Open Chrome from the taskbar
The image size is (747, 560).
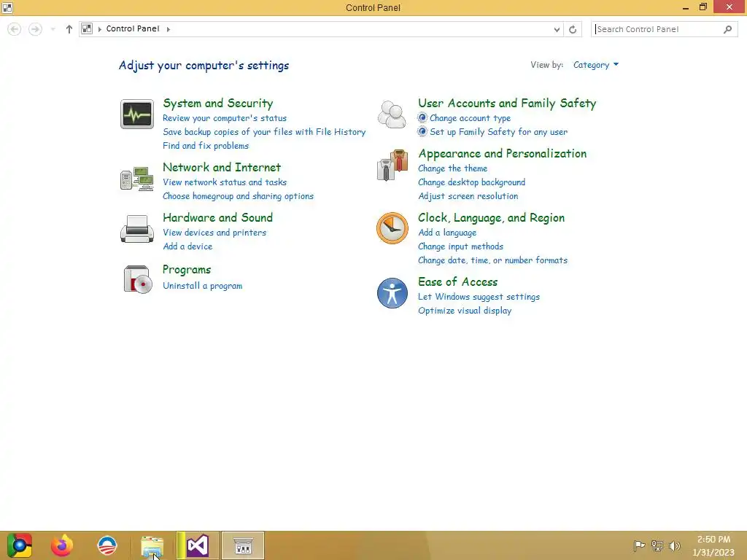tap(20, 545)
